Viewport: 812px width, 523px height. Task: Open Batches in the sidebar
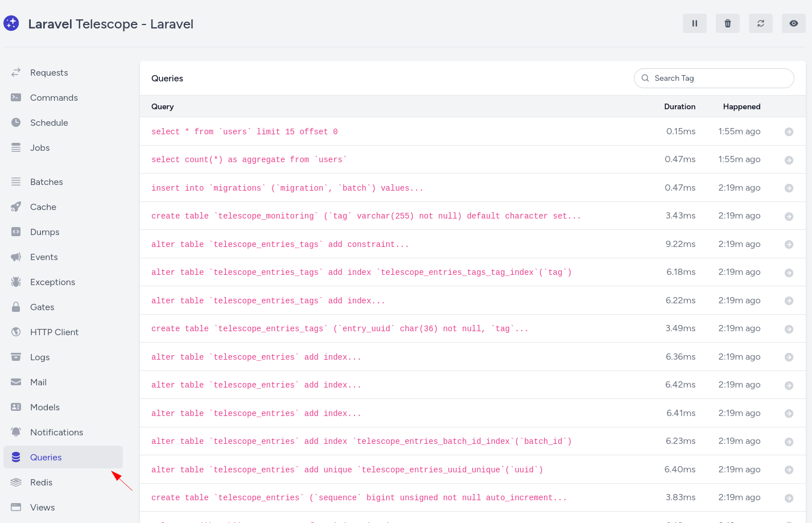[63, 182]
